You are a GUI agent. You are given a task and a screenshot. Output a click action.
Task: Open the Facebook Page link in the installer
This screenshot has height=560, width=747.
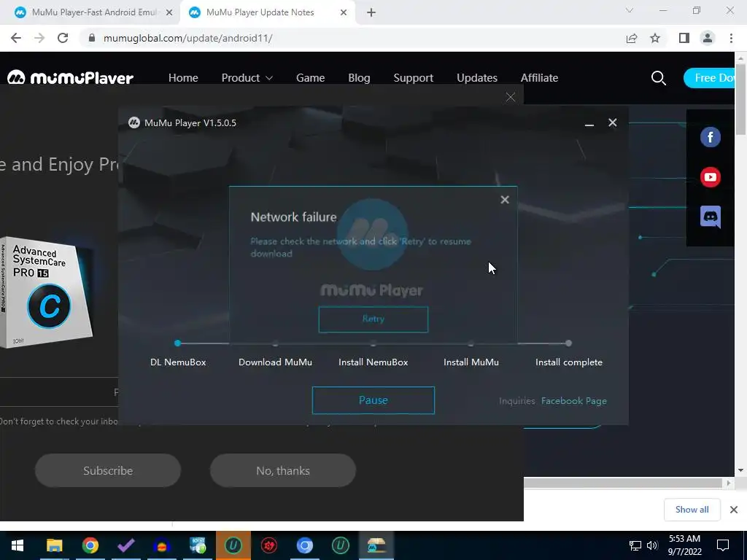pyautogui.click(x=573, y=401)
